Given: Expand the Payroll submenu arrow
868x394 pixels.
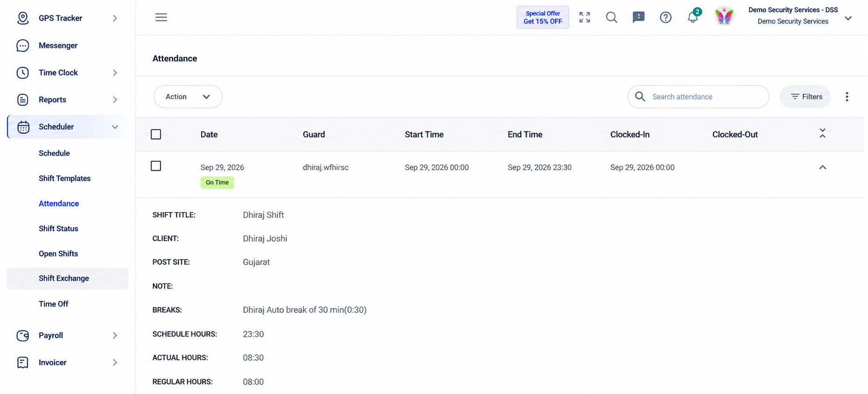Looking at the screenshot, I should (115, 336).
